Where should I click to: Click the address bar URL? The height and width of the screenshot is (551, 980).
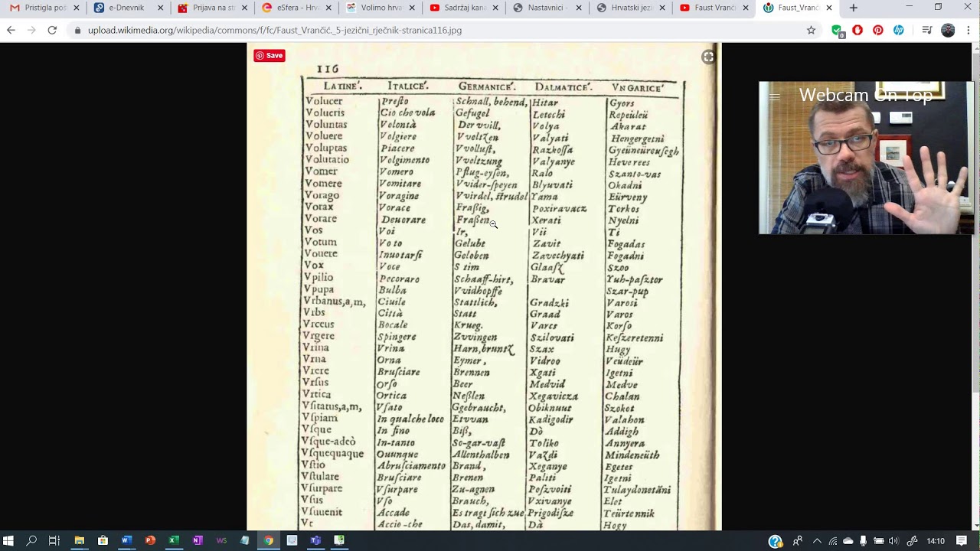pos(274,31)
